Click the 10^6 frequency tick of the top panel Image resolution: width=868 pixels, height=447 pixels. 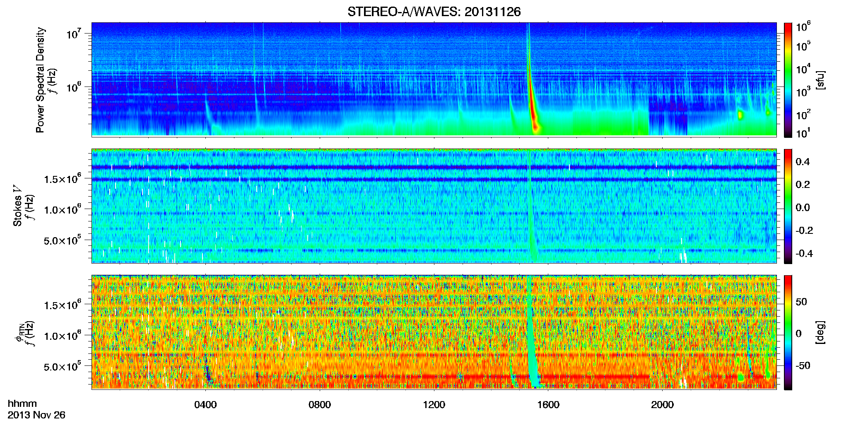[x=73, y=87]
